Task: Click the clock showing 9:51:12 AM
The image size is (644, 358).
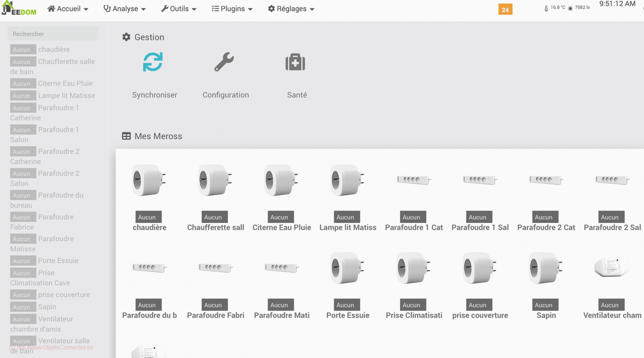Action: 617,4
